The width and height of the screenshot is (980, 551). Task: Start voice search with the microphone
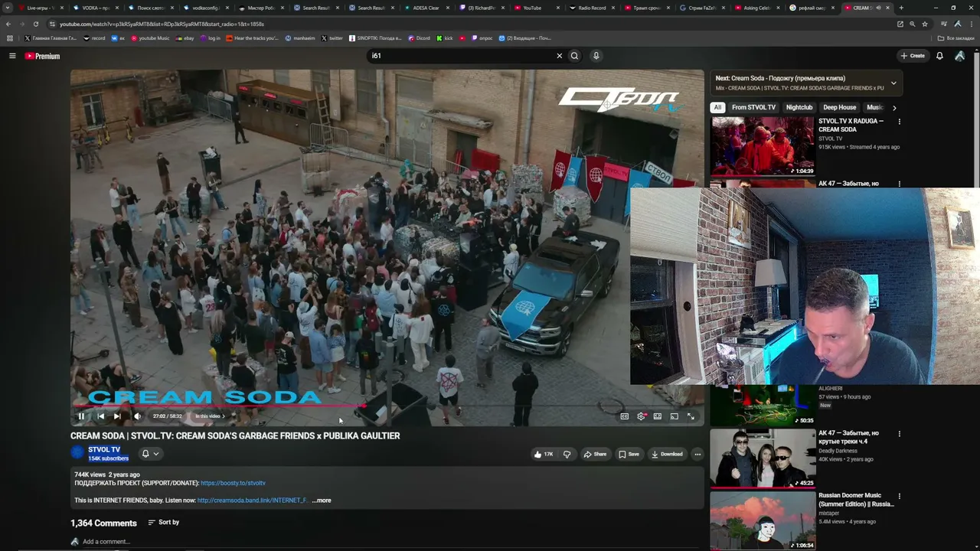[596, 56]
